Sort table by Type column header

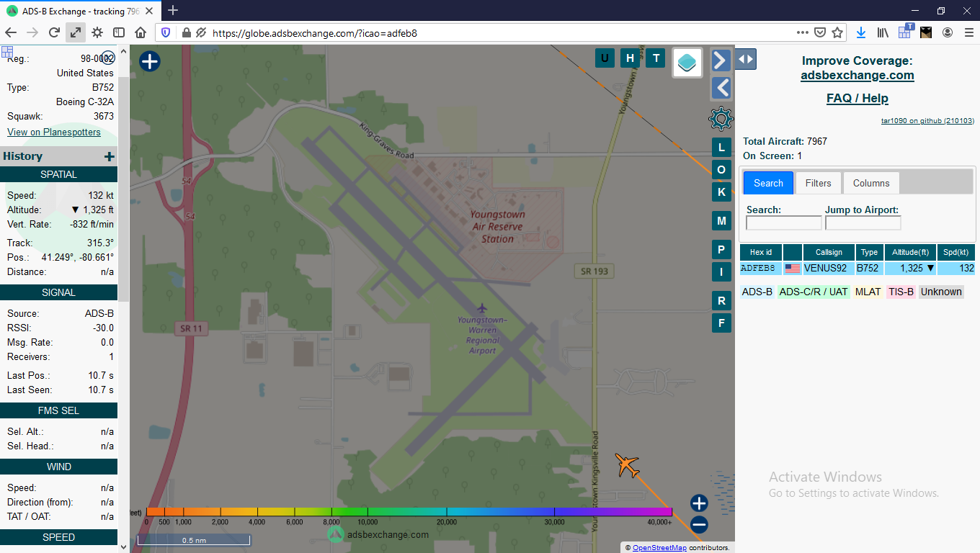[870, 252]
